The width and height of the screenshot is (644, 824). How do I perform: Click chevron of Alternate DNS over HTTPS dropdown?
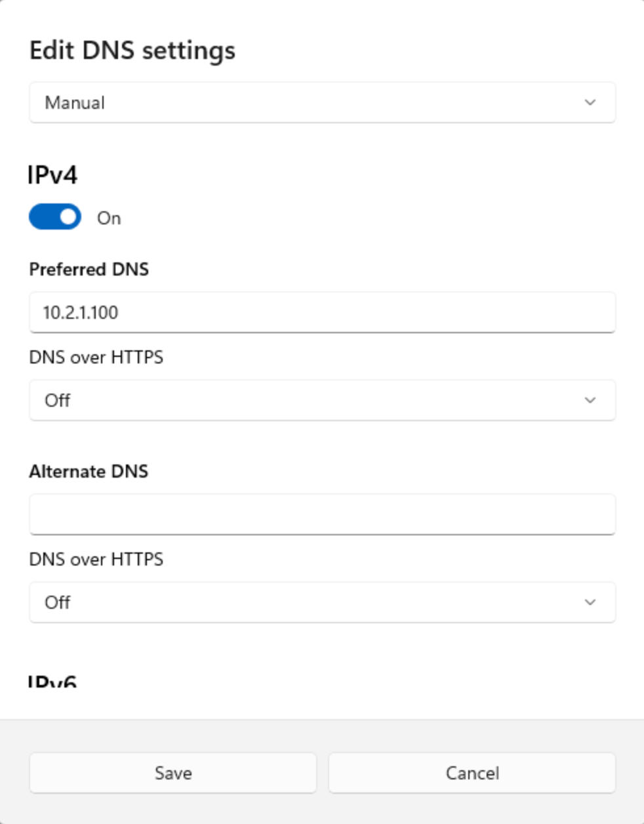[x=590, y=602]
